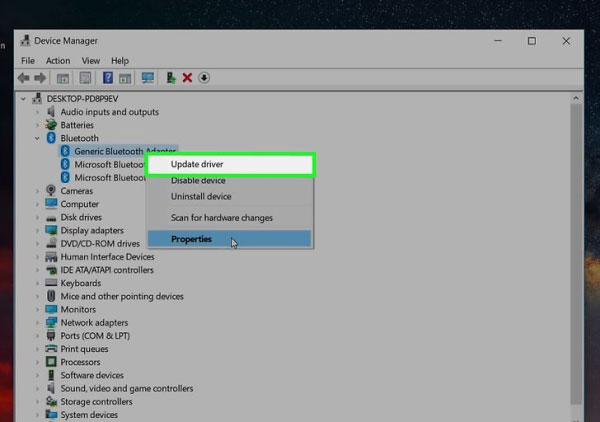Choose Uninstall device from the context menu
The image size is (600, 422).
(230, 196)
